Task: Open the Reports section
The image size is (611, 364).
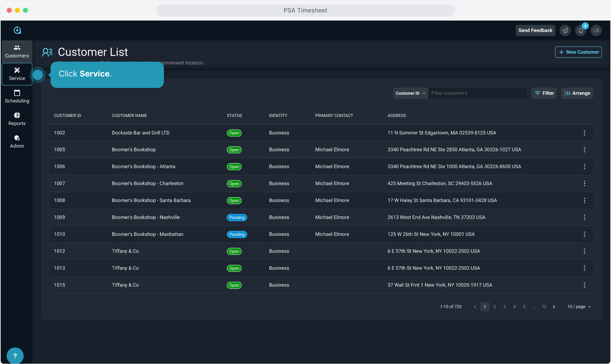Action: point(17,119)
